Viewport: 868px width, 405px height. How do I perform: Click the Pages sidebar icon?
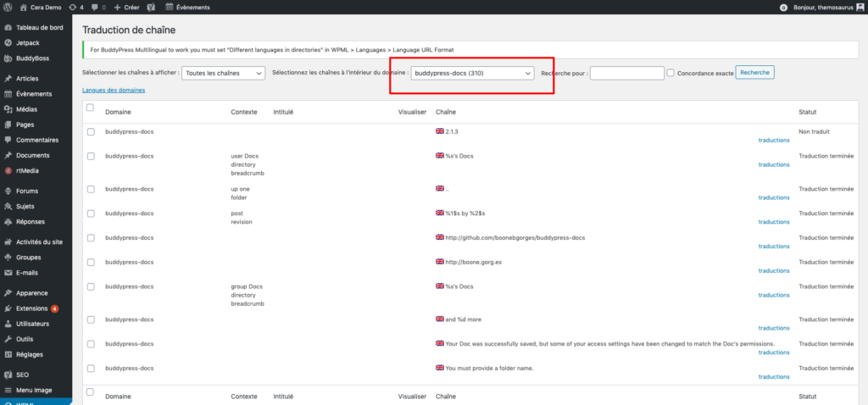[x=8, y=125]
